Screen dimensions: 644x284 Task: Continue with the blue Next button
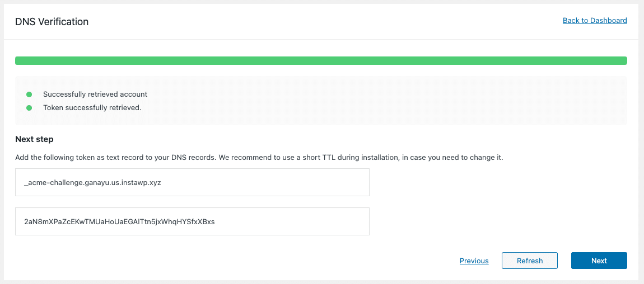(599, 261)
